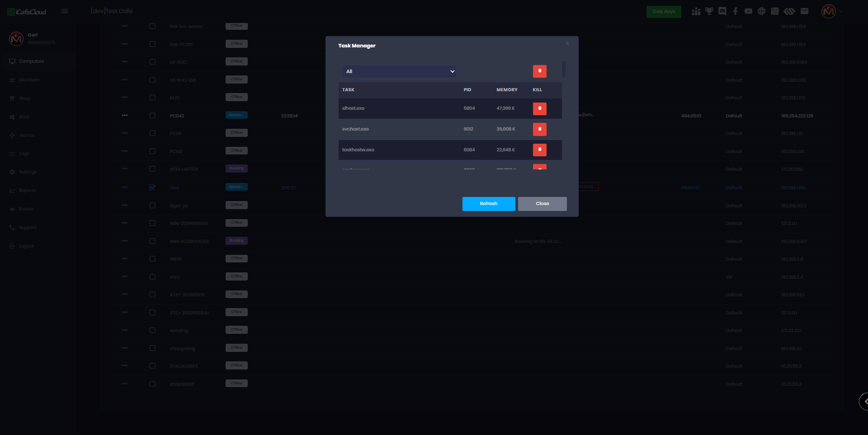Open Boot in the sidebar
868x435 pixels.
(x=24, y=117)
